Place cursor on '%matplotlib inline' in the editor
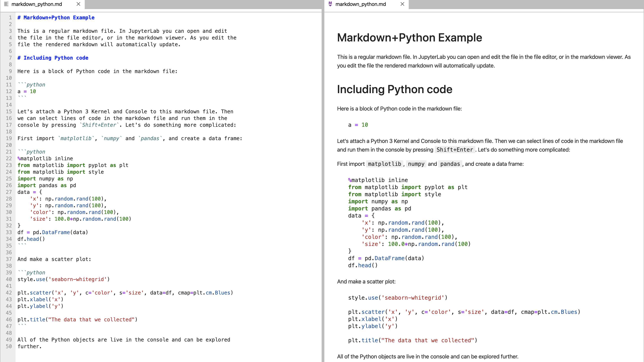 coord(45,158)
